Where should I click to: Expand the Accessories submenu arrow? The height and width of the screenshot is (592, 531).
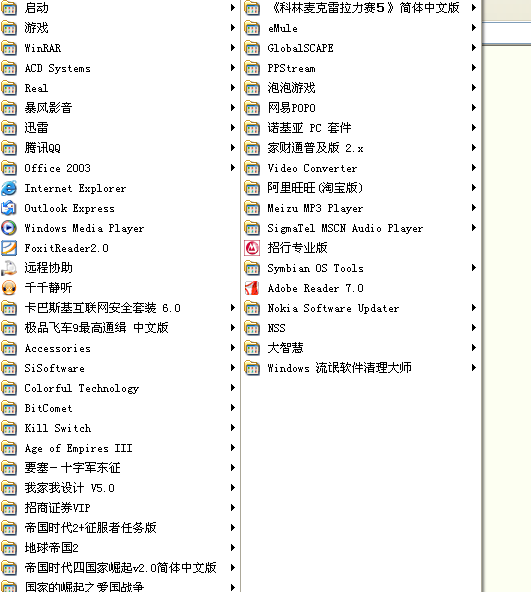tap(233, 348)
